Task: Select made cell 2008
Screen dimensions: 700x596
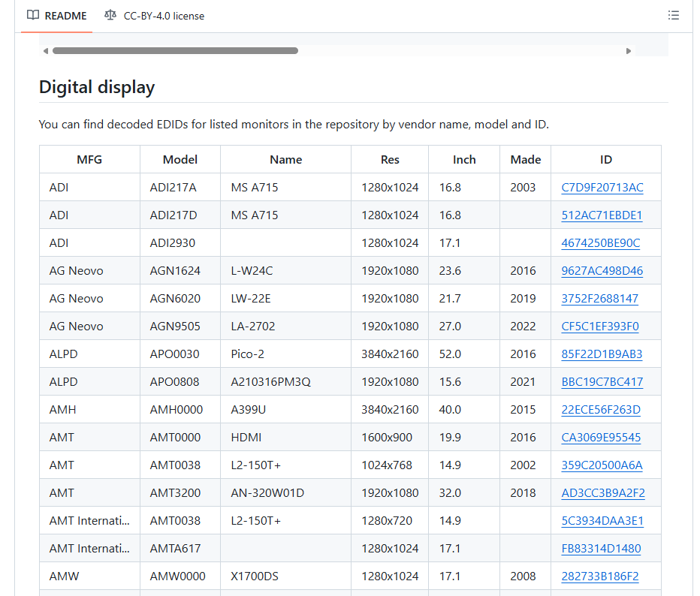Action: (526, 576)
